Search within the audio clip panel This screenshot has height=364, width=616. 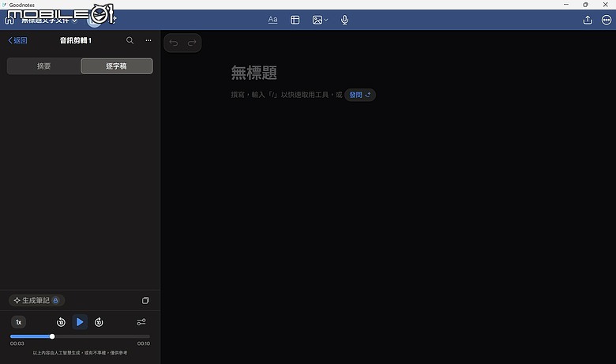[130, 40]
